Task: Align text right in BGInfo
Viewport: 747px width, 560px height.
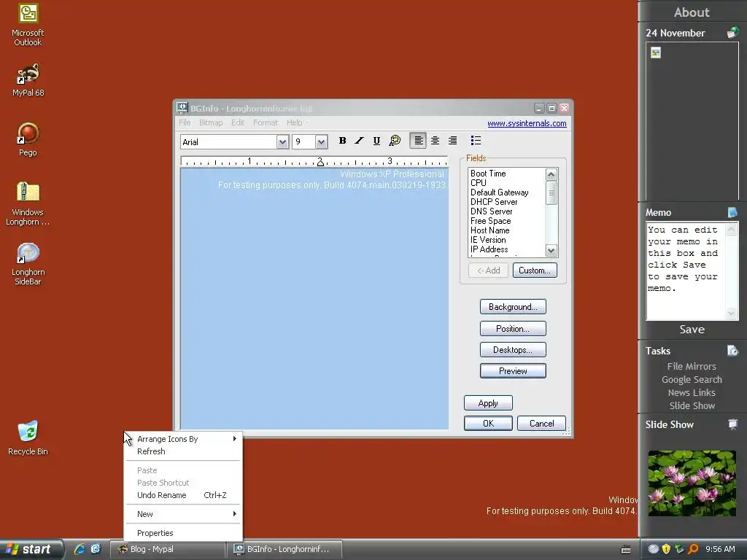Action: tap(452, 141)
